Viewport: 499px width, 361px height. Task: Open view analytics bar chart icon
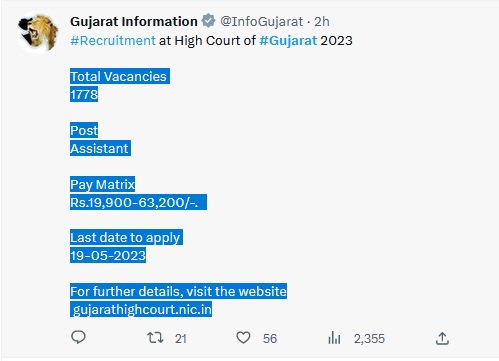click(x=334, y=338)
